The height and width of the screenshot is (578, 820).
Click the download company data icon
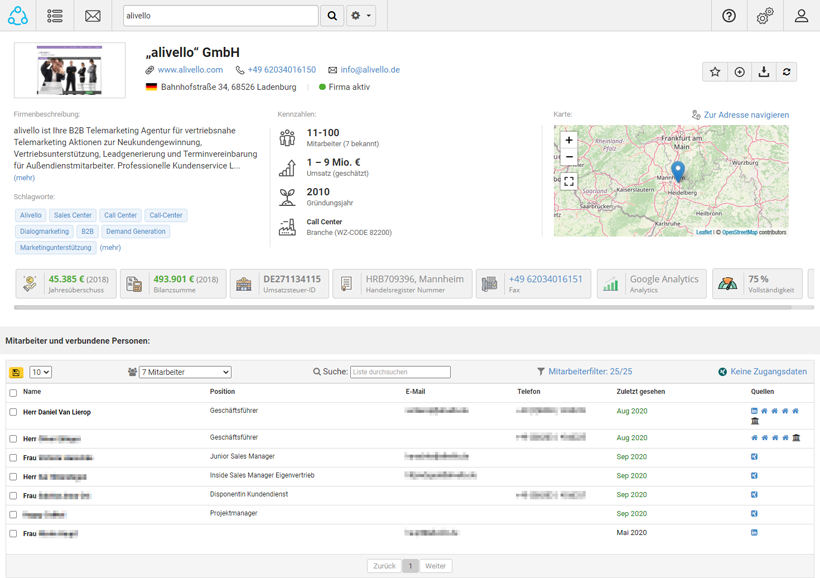click(764, 72)
